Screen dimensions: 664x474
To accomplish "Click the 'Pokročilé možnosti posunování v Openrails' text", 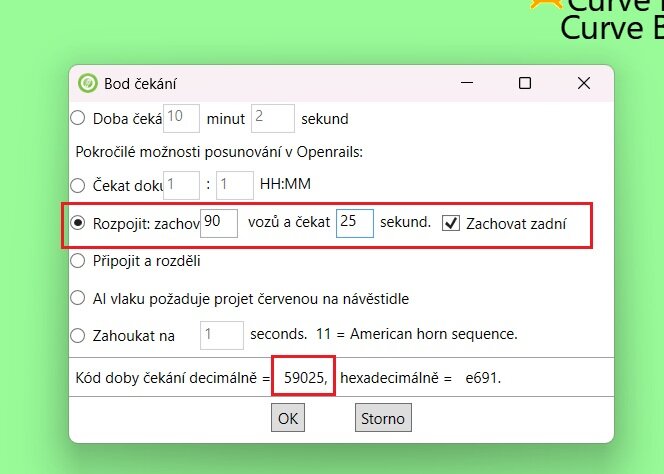I will 219,152.
